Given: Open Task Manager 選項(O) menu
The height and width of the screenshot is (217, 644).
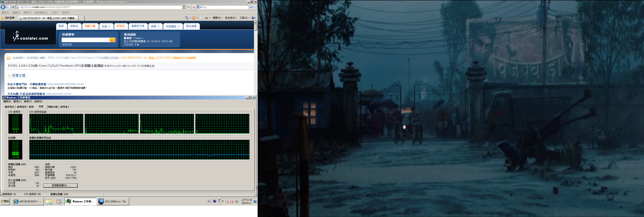Looking at the screenshot, I should point(17,101).
